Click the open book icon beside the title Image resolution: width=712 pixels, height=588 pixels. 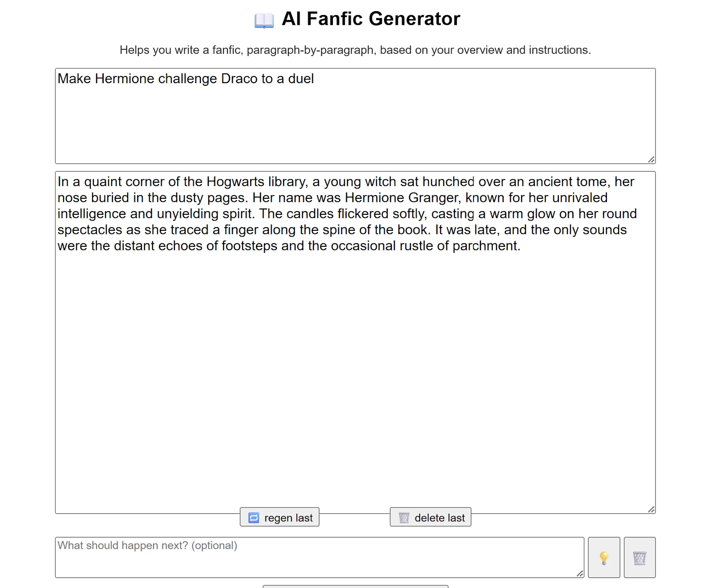[264, 20]
